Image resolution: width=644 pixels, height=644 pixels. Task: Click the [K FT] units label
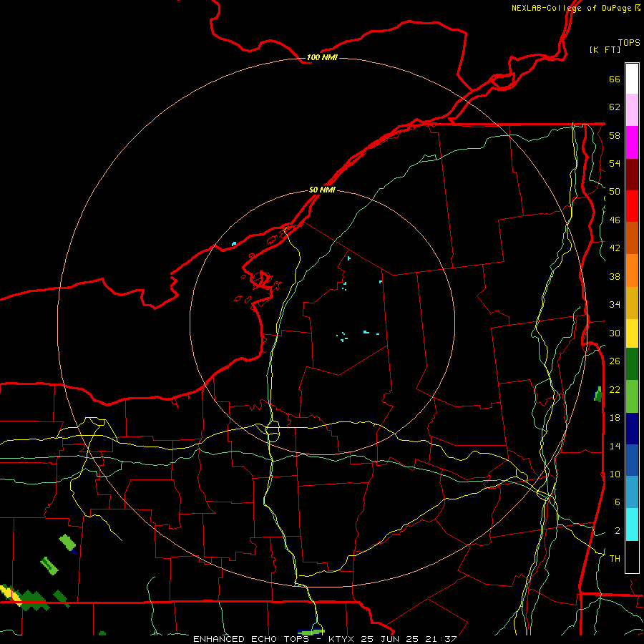coord(605,49)
